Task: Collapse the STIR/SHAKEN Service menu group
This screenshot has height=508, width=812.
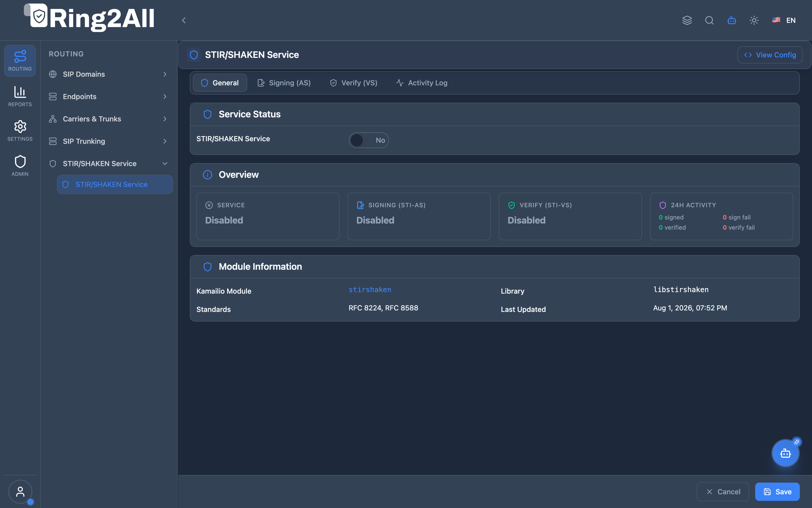Action: (x=108, y=164)
